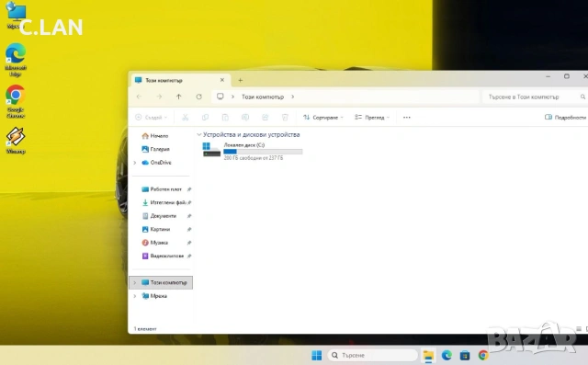Expand Мрежа tree node
Image resolution: width=588 pixels, height=365 pixels.
click(x=135, y=296)
